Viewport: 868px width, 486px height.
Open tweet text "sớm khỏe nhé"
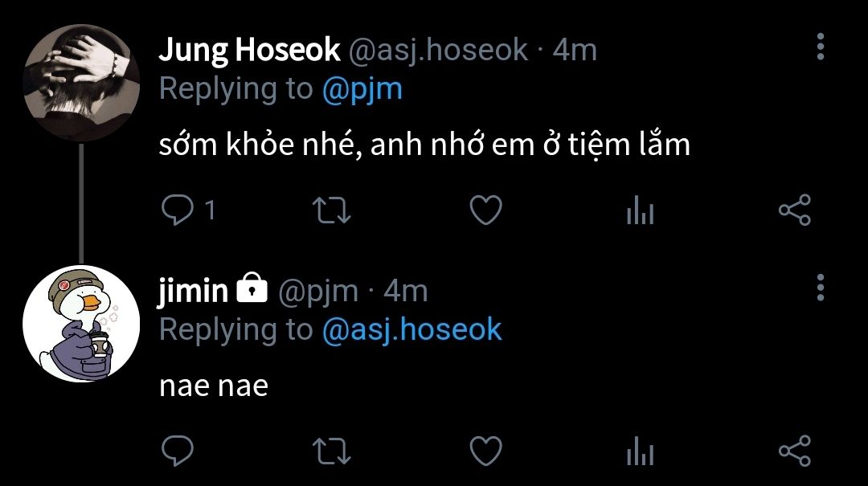point(424,145)
